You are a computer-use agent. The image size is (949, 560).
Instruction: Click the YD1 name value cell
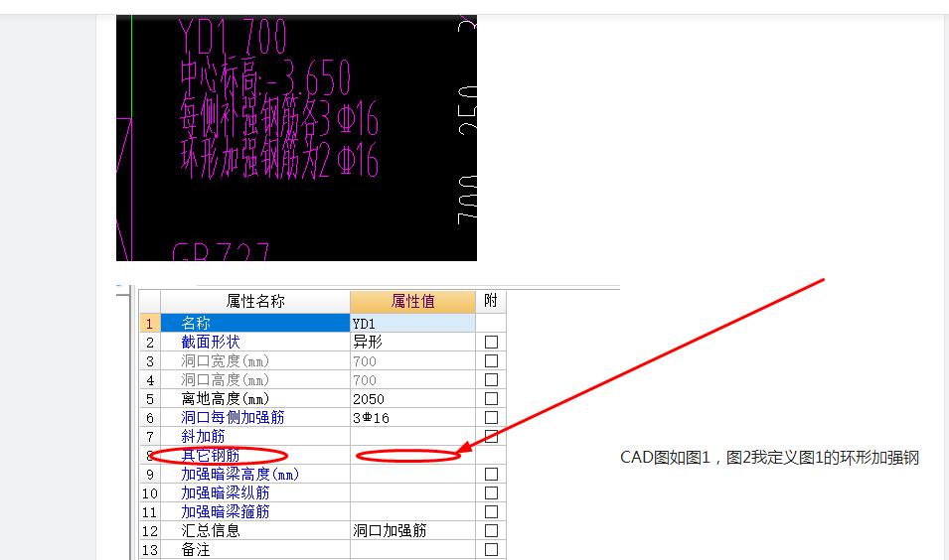[x=412, y=324]
